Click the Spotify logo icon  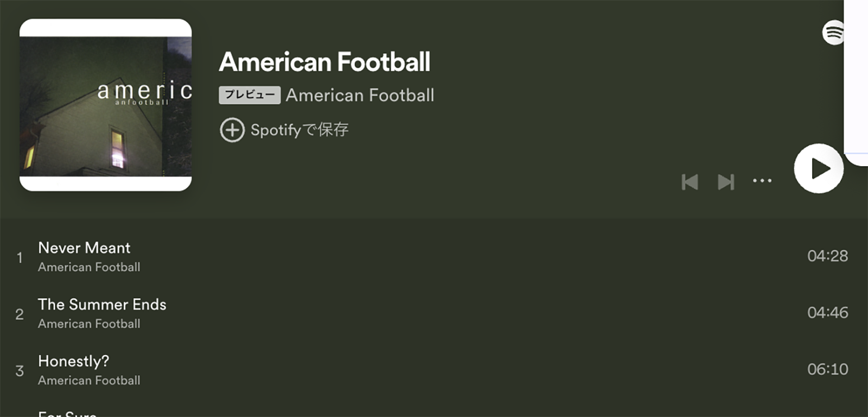pos(833,33)
